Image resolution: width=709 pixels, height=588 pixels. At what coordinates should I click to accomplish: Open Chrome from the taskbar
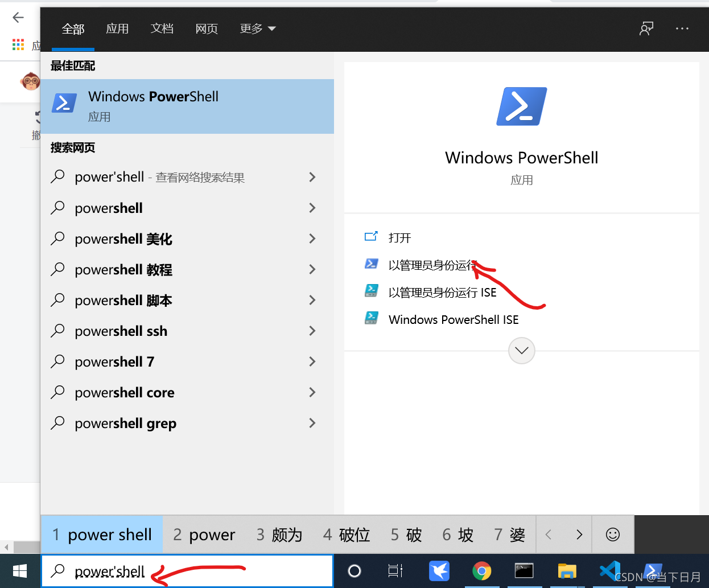(481, 571)
